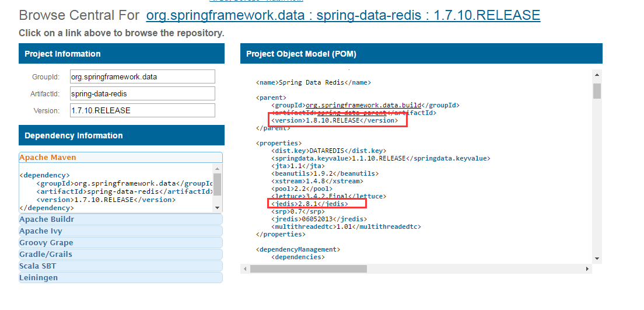Expand the Apache Buildr section

(121, 219)
